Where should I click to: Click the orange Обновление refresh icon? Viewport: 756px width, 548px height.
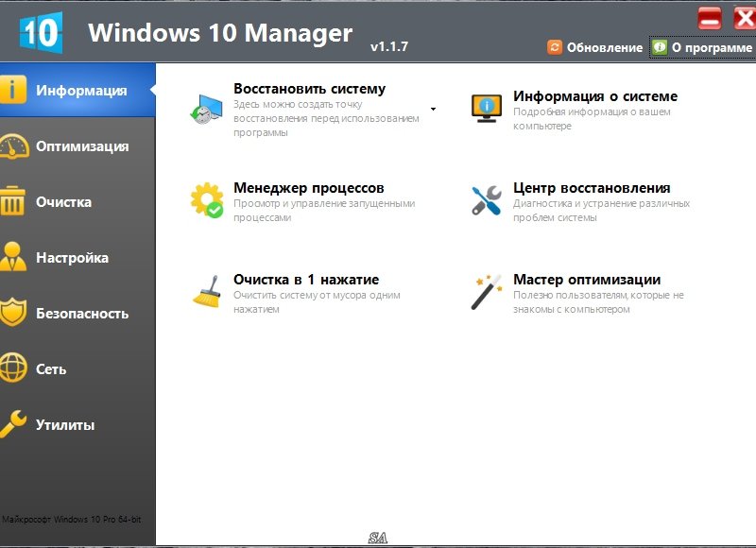(x=555, y=47)
